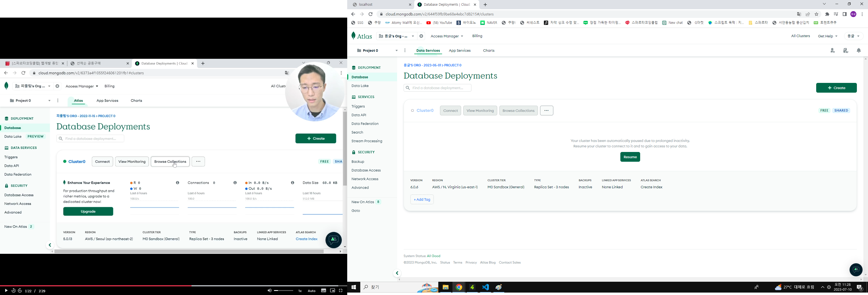Go back in Chrome history
The image size is (868, 295).
(x=353, y=14)
